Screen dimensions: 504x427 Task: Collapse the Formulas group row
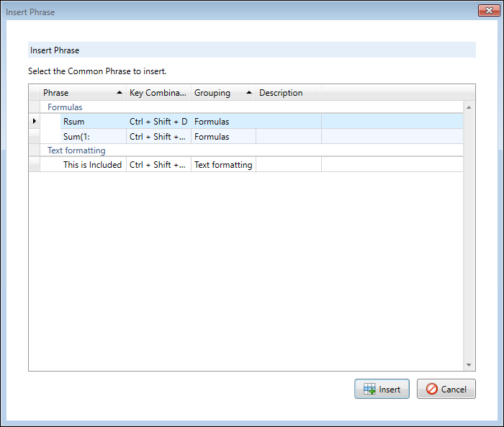[65, 107]
